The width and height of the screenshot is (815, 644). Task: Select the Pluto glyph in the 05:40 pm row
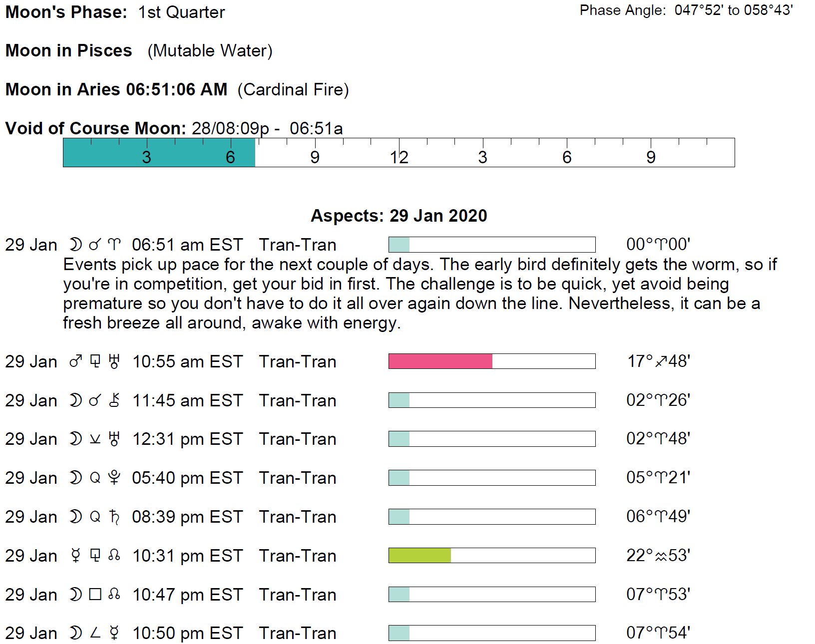pos(114,478)
